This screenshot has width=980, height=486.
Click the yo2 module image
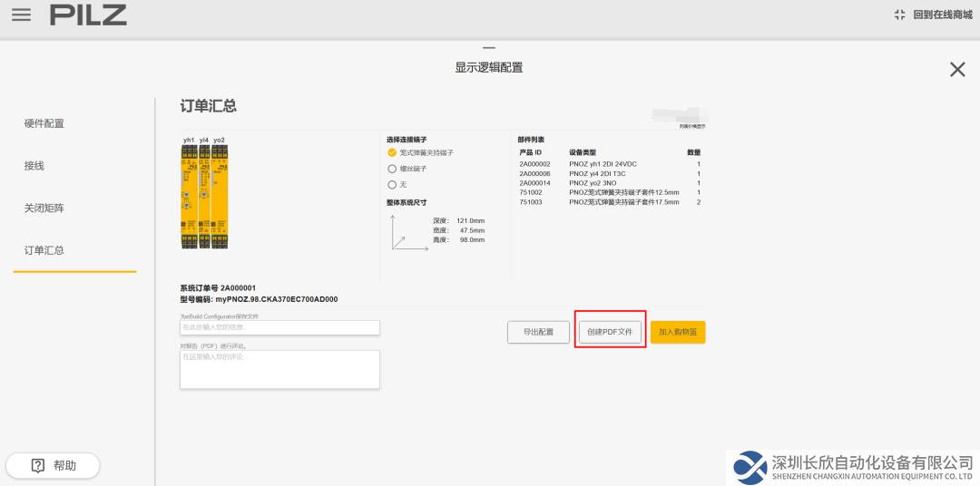220,196
